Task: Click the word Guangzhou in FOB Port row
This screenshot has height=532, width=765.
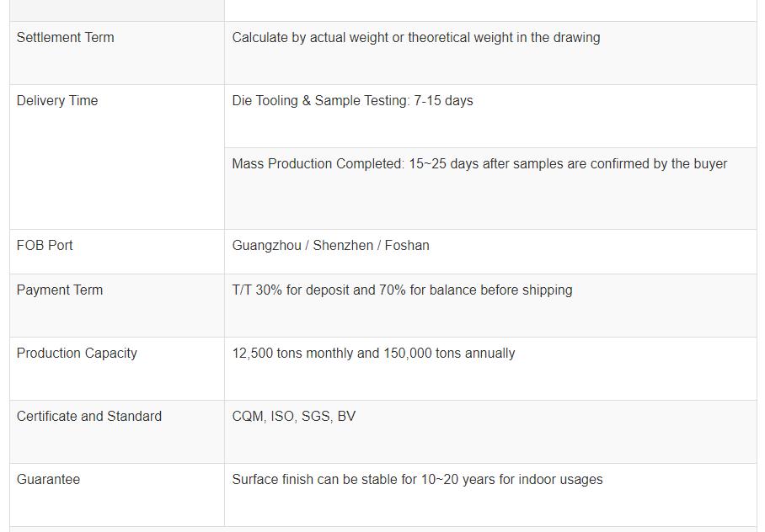Action: tap(269, 246)
